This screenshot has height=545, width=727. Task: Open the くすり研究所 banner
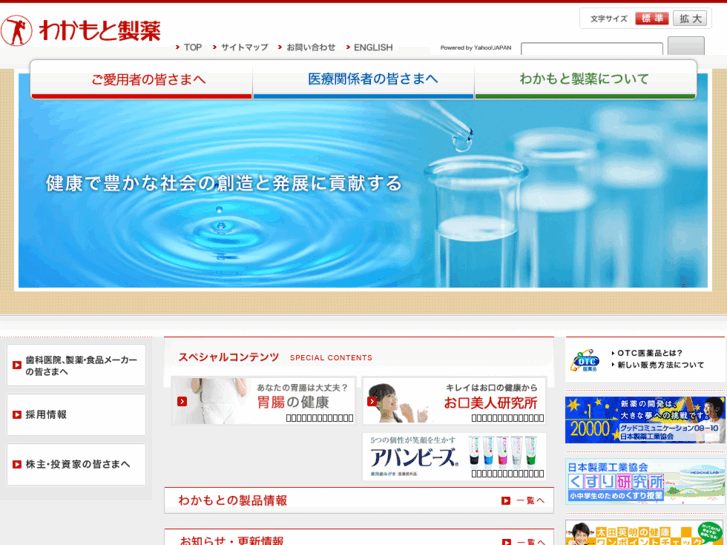[645, 481]
